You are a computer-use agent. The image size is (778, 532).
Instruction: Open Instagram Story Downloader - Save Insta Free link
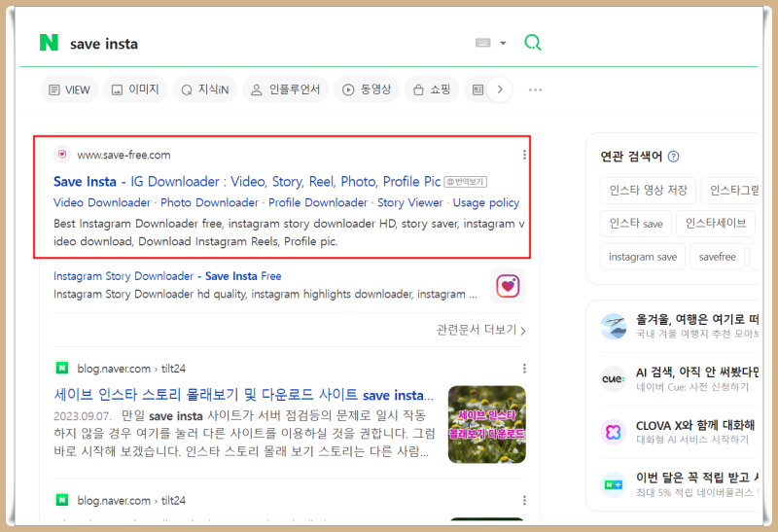click(x=167, y=276)
